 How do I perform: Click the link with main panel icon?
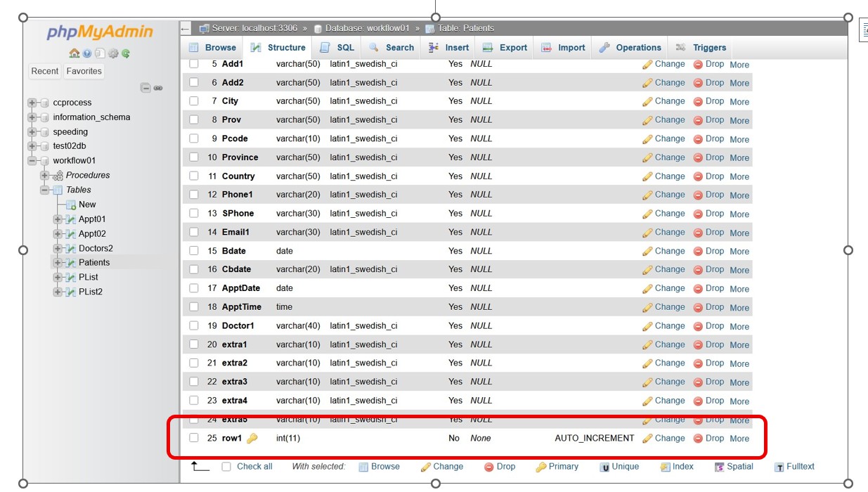(158, 88)
